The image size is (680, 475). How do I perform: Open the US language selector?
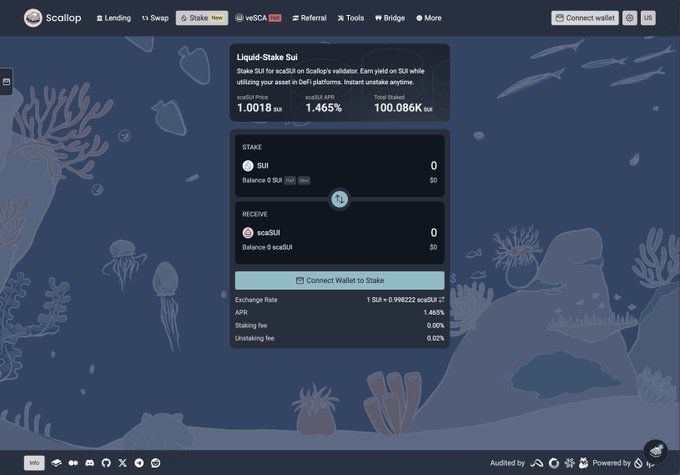tap(648, 18)
